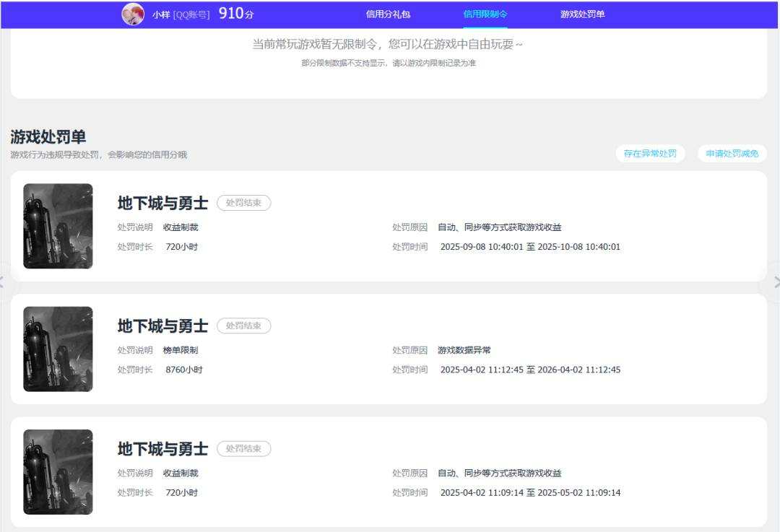Click 处罚结束 badge on 榜单限制 card

244,326
